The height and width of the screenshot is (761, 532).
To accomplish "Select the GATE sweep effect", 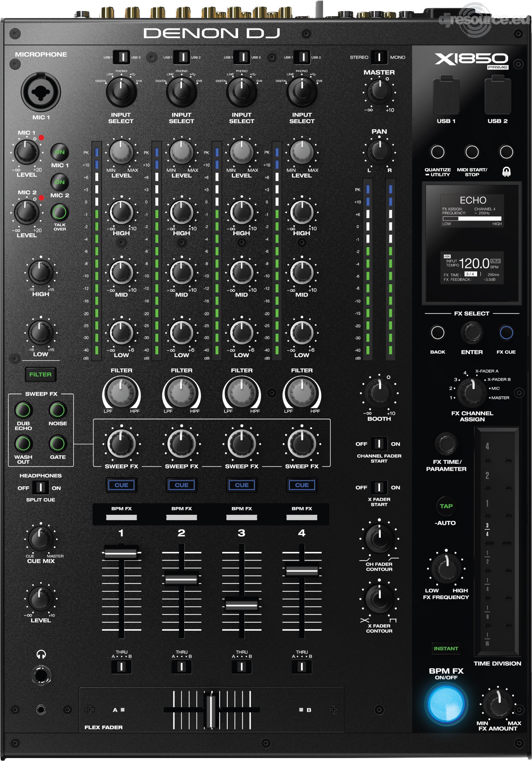I will [58, 444].
